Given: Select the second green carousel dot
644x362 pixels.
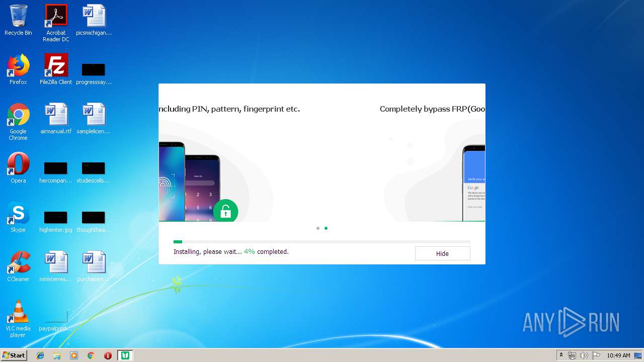Looking at the screenshot, I should coord(326,228).
